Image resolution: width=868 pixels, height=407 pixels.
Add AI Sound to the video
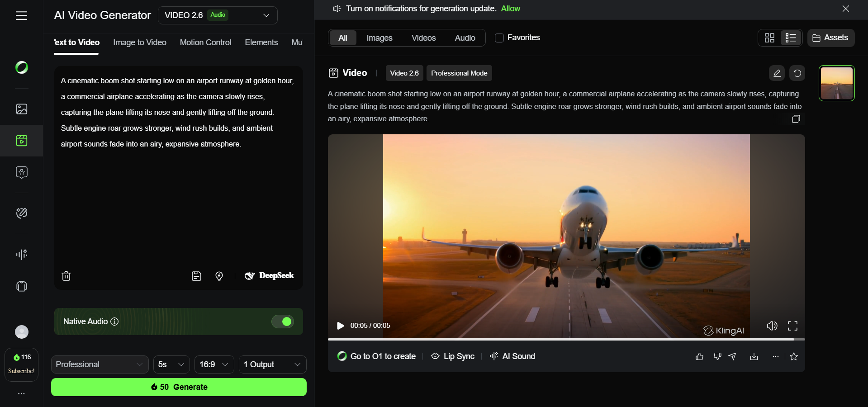tap(512, 356)
